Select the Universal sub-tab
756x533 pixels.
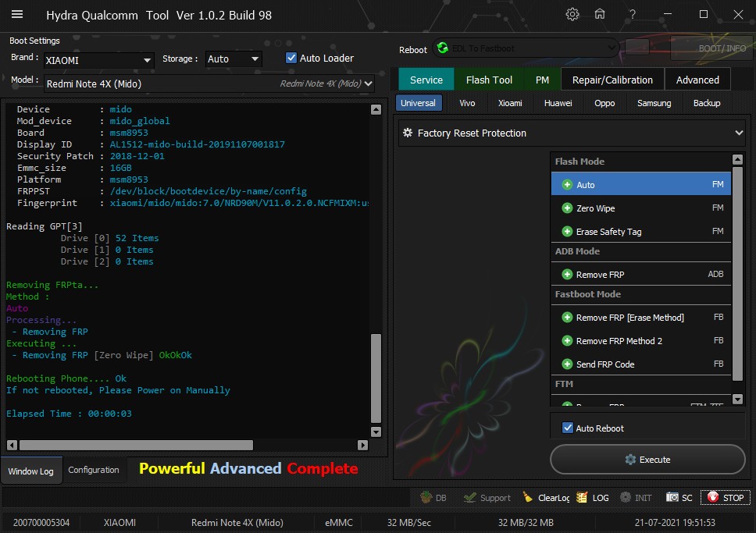tap(418, 103)
